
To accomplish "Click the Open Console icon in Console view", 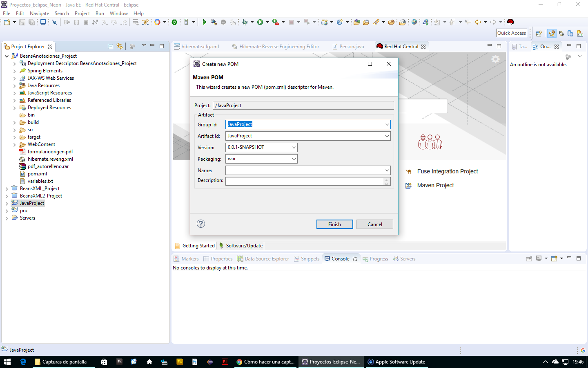I will pos(555,258).
